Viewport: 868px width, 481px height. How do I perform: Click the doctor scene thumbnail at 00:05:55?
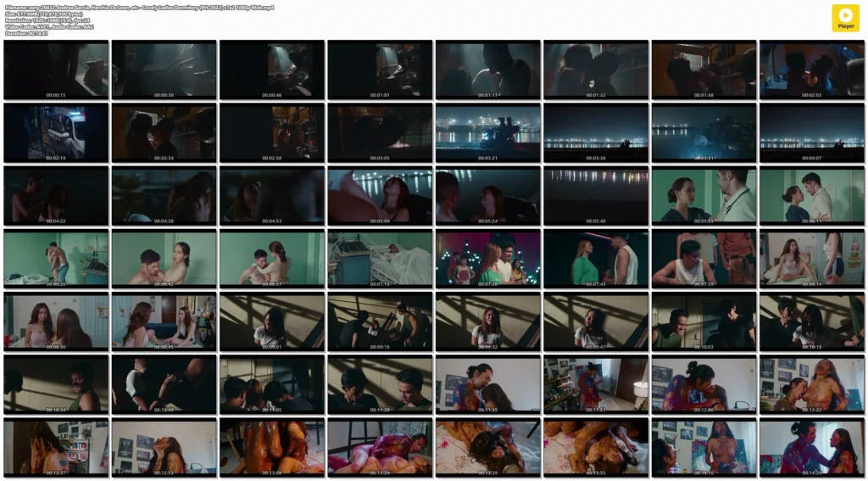pos(704,195)
